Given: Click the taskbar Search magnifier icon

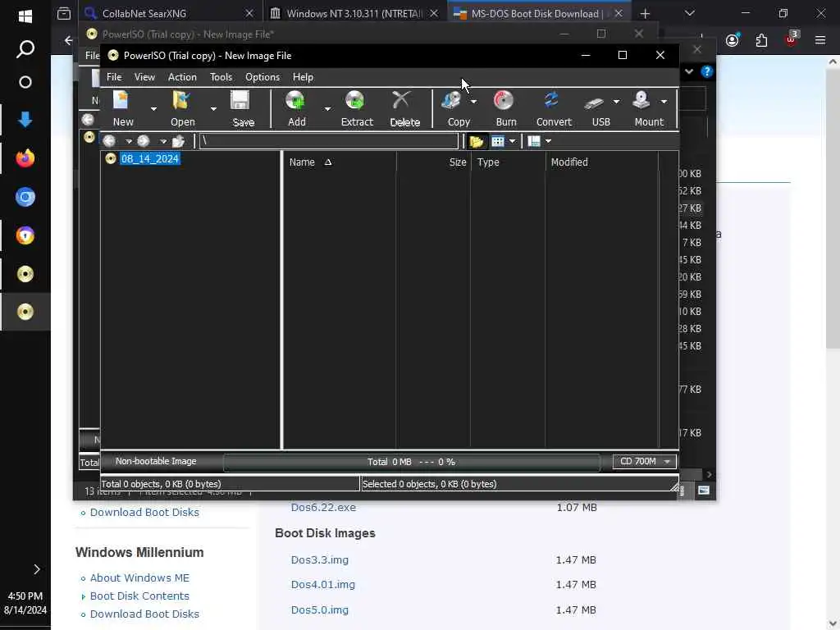Looking at the screenshot, I should click(25, 48).
